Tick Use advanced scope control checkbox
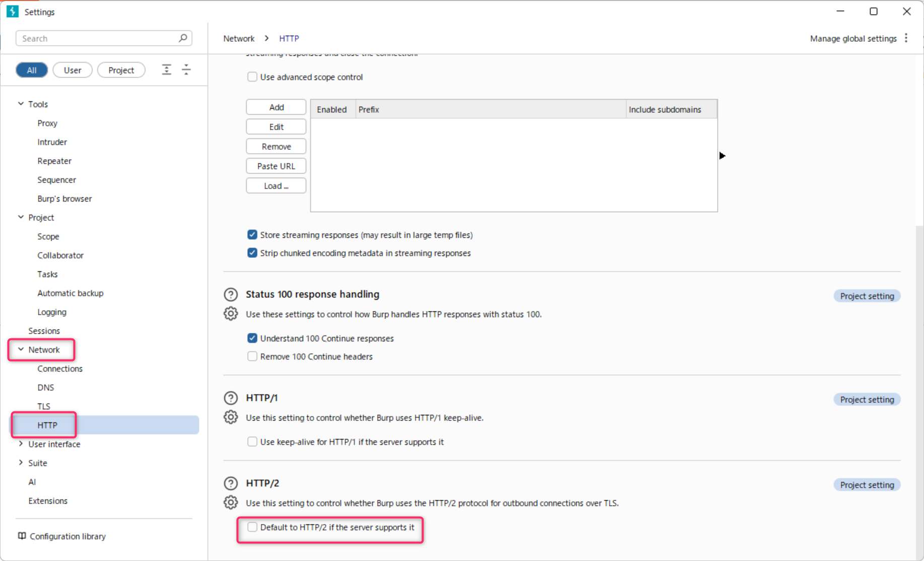This screenshot has height=561, width=924. click(252, 77)
